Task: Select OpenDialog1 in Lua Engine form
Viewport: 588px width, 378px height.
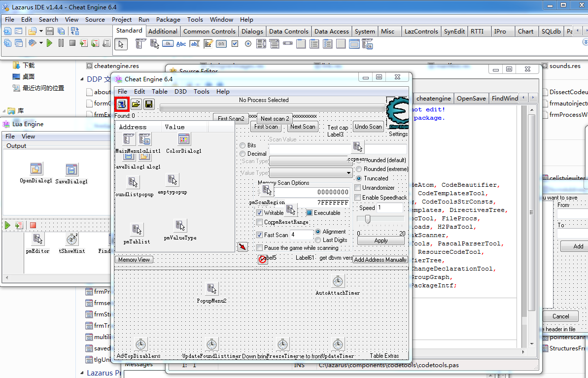Action: pyautogui.click(x=36, y=169)
